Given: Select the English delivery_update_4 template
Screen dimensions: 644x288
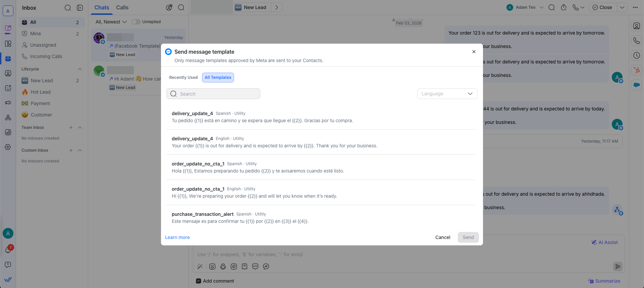Looking at the screenshot, I should coord(320,142).
